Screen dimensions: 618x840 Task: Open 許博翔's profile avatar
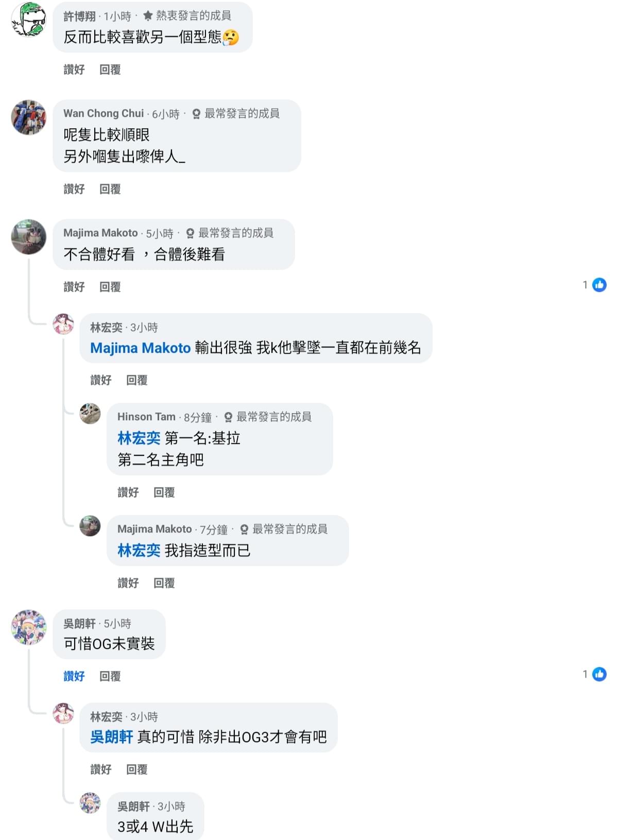(29, 20)
